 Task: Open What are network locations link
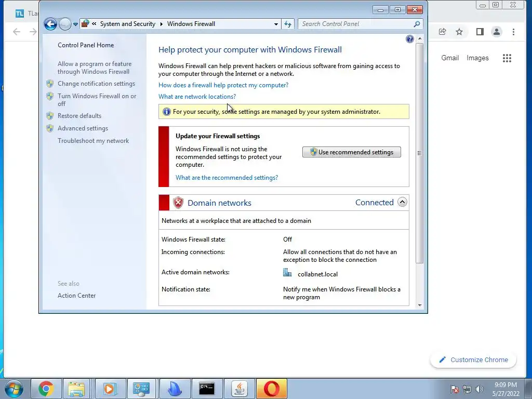(x=197, y=97)
